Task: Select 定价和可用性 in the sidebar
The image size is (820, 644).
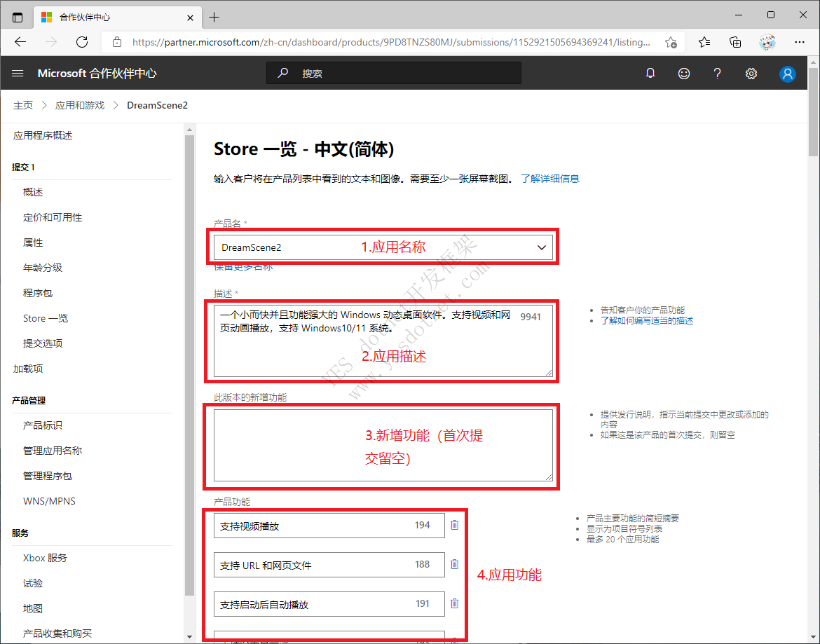Action: click(x=53, y=217)
